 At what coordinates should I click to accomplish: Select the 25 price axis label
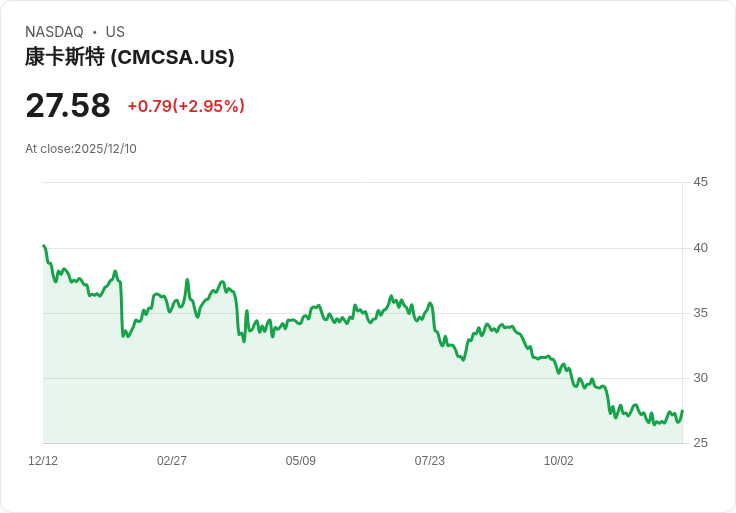[701, 443]
